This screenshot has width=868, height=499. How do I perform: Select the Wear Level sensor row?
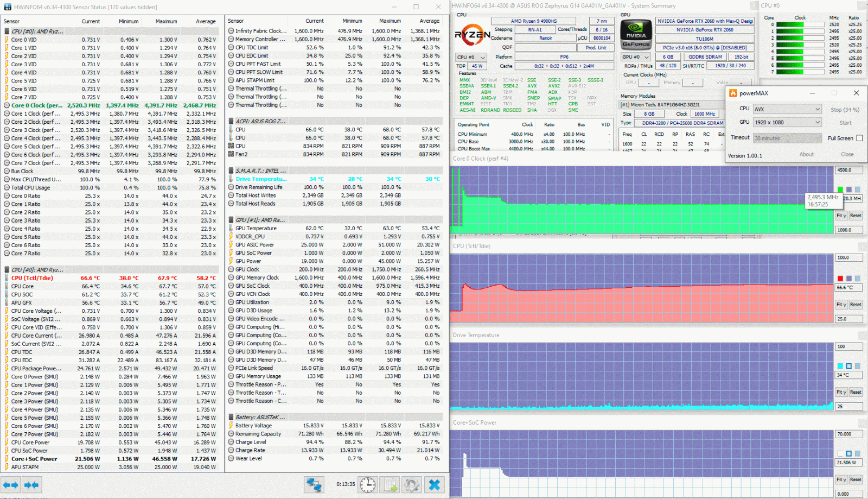click(336, 458)
